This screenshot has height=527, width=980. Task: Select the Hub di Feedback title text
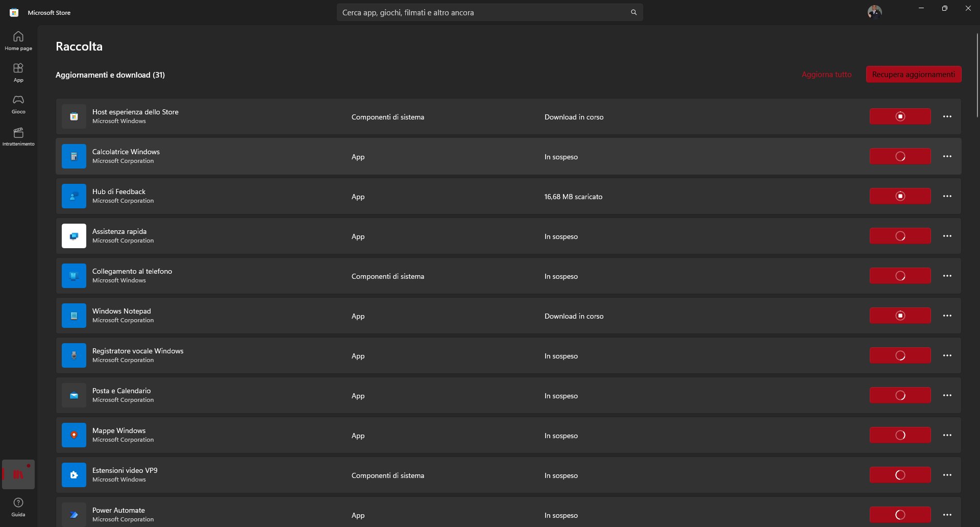point(119,191)
